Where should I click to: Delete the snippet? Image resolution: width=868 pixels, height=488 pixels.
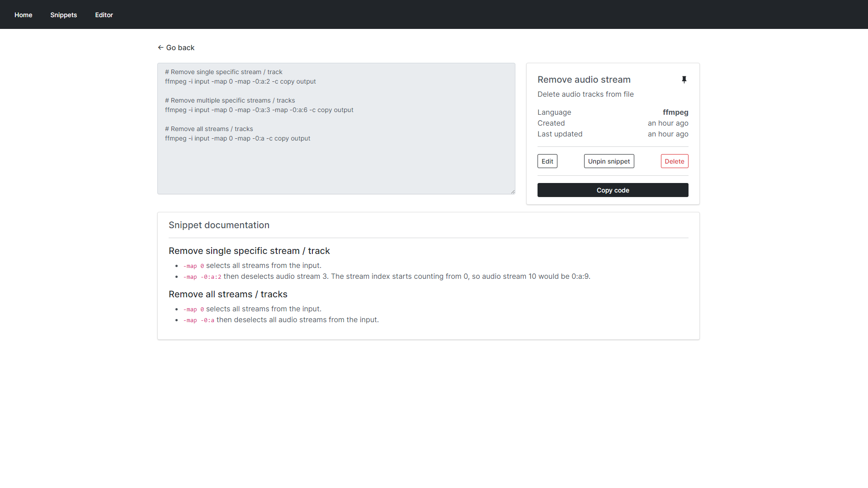pos(674,161)
